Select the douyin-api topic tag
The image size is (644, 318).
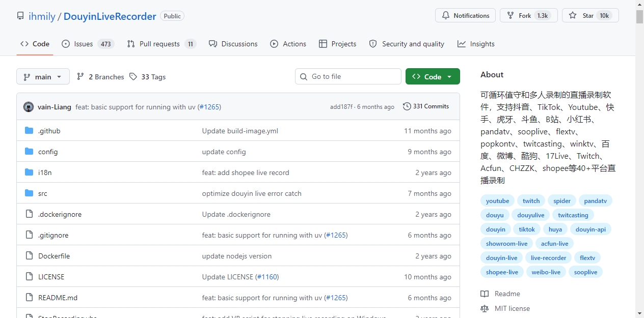pos(591,229)
